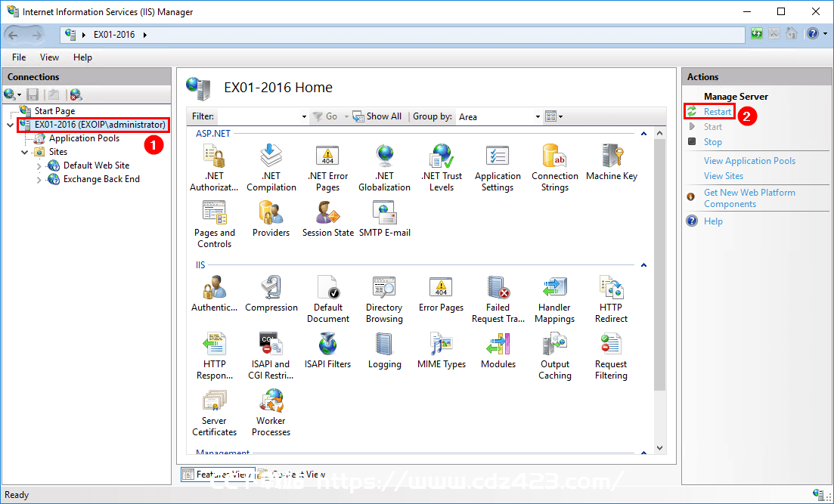This screenshot has width=834, height=504.
Task: Restart the server from Actions pane
Action: tap(717, 112)
